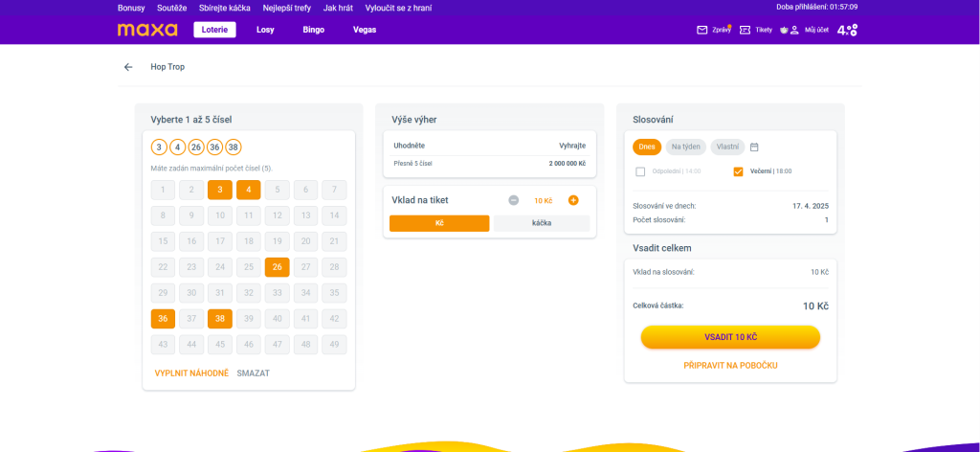Open Zprávy envelope icon
Screen dimensions: 980x452
702,30
